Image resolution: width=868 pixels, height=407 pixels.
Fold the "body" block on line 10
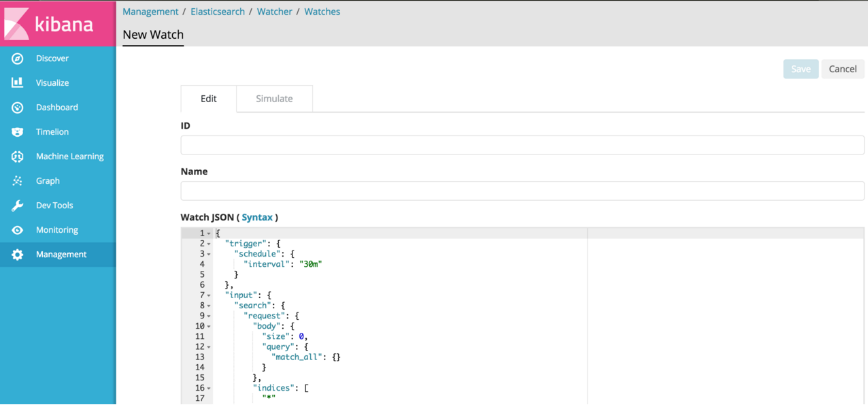(x=209, y=327)
